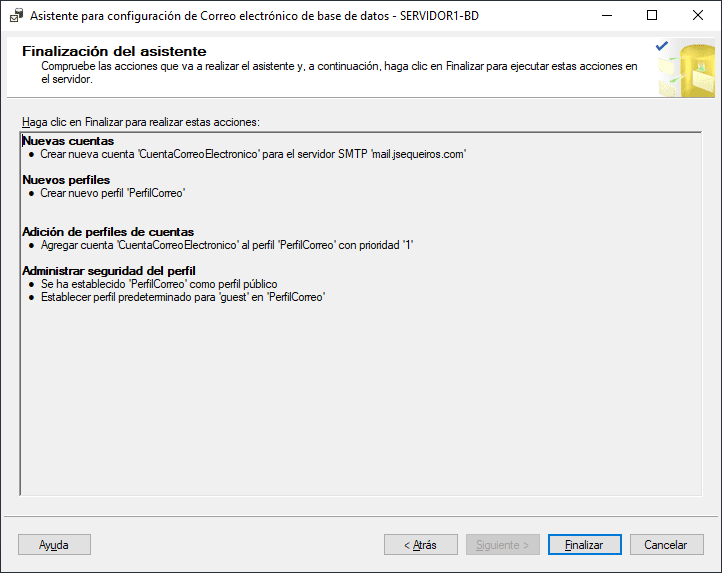Image resolution: width=722 pixels, height=573 pixels.
Task: Click the 'Finalización del asistente' header title
Action: tap(114, 51)
